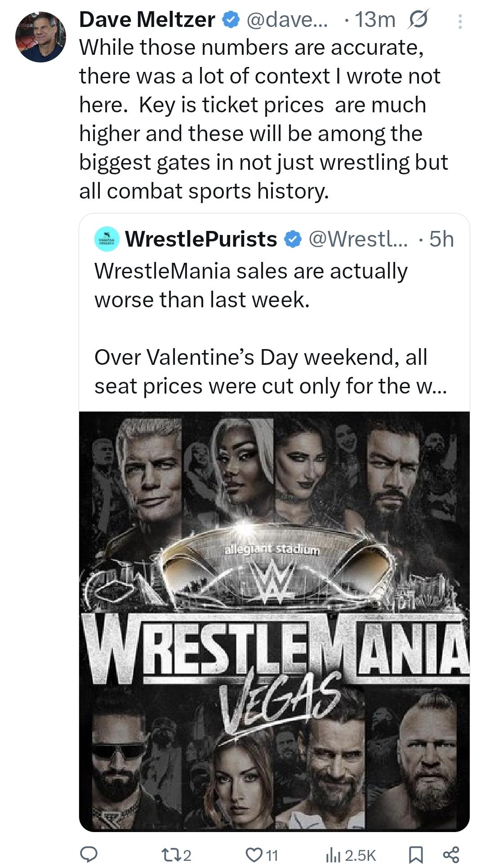Open WrestlePurists' avatar in the quoted tweet
The width and height of the screenshot is (485, 868).
(107, 239)
